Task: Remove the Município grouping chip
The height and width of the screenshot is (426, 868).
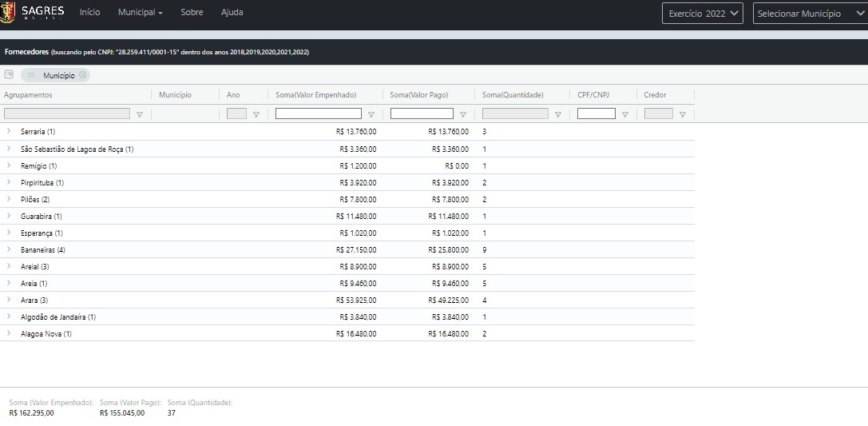Action: [82, 75]
